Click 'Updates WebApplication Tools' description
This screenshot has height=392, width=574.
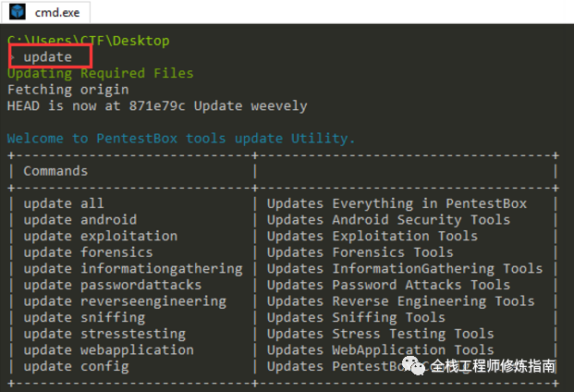pyautogui.click(x=380, y=349)
